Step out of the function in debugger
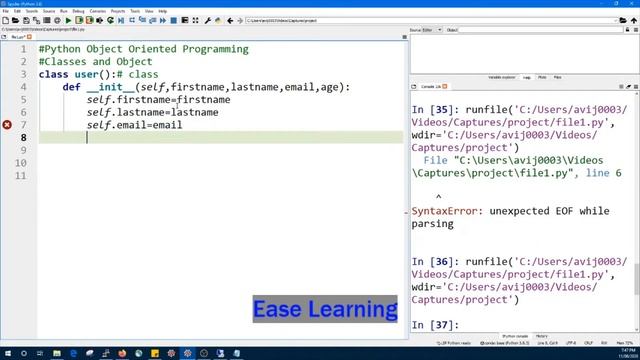Viewport: 640px width, 360px height. pyautogui.click(x=152, y=20)
